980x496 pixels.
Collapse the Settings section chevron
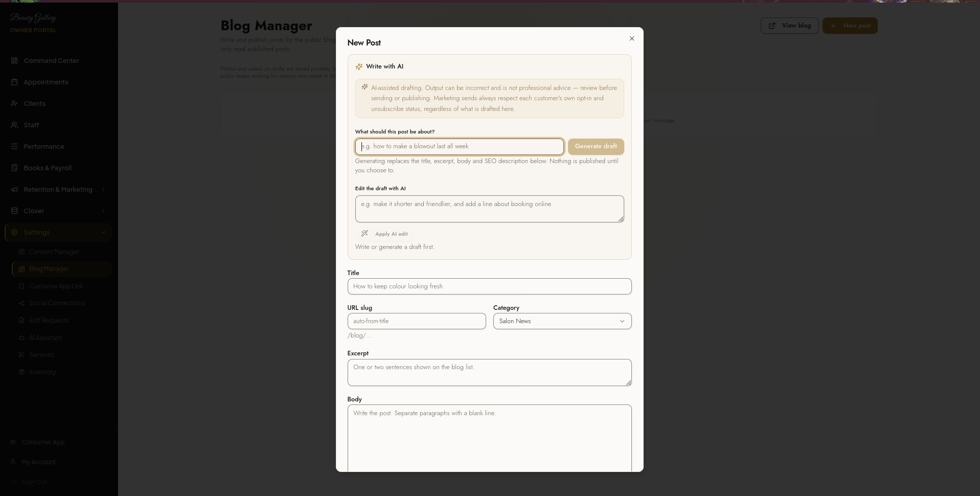[103, 232]
